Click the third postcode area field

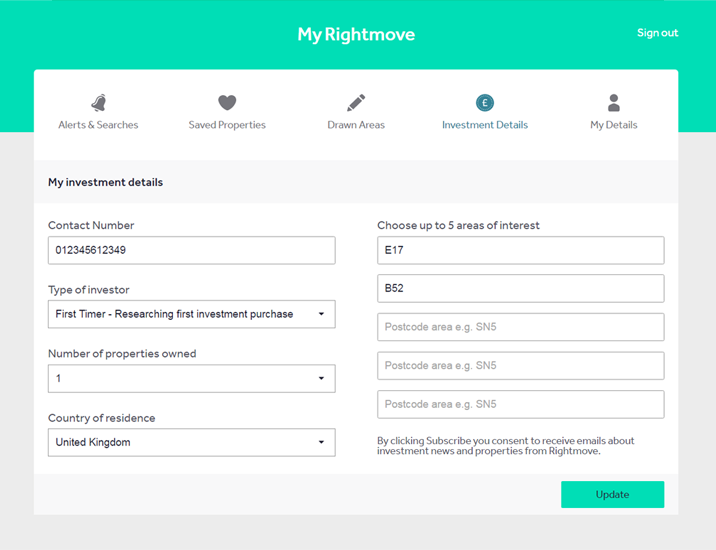tap(521, 327)
